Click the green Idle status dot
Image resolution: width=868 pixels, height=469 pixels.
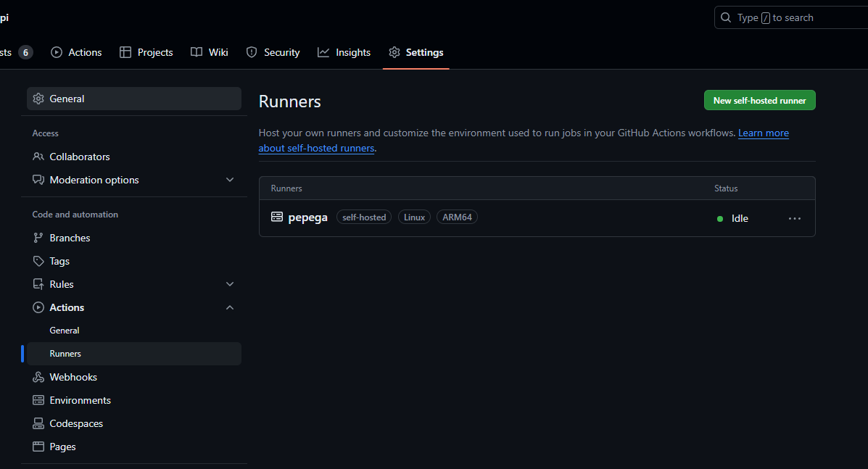719,219
